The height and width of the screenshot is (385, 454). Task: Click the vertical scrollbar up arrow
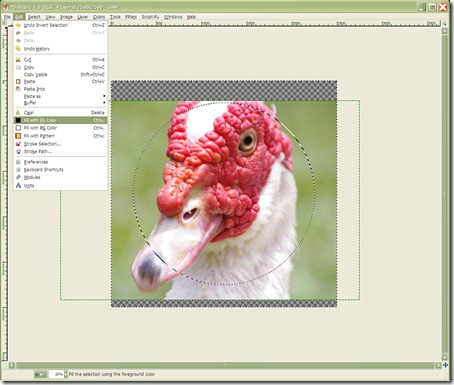(x=445, y=31)
